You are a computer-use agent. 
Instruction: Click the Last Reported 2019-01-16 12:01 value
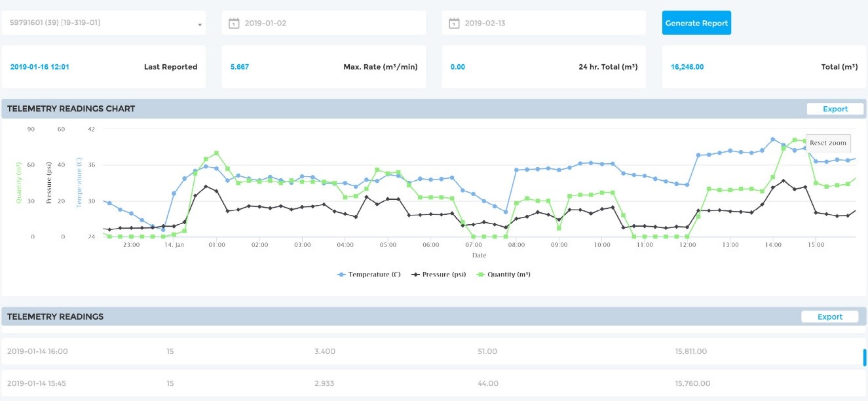tap(40, 67)
